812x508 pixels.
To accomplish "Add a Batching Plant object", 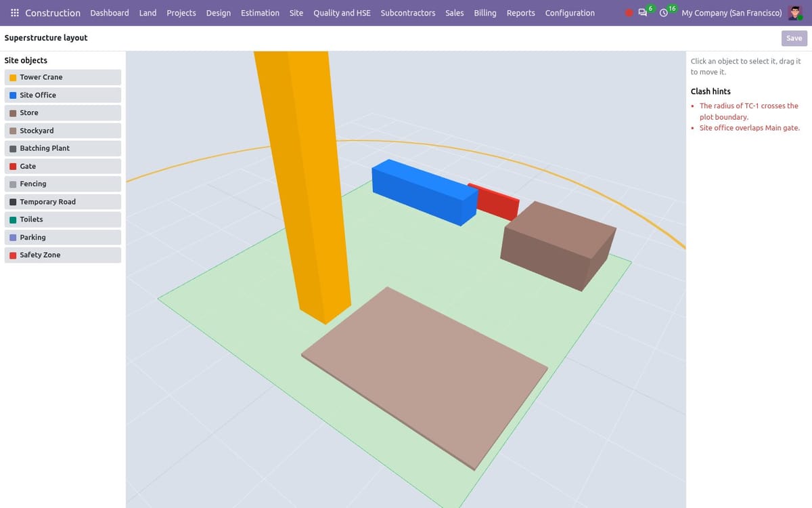I will coord(63,148).
